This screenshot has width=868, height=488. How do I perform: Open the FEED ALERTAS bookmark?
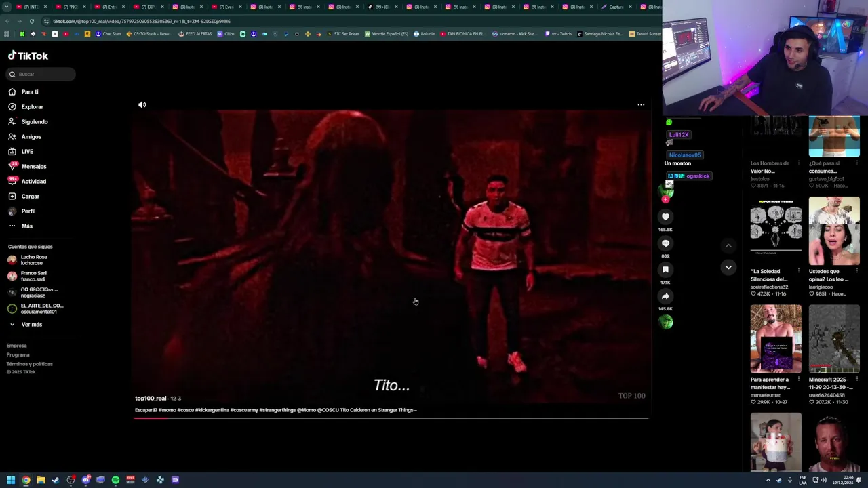pyautogui.click(x=195, y=34)
